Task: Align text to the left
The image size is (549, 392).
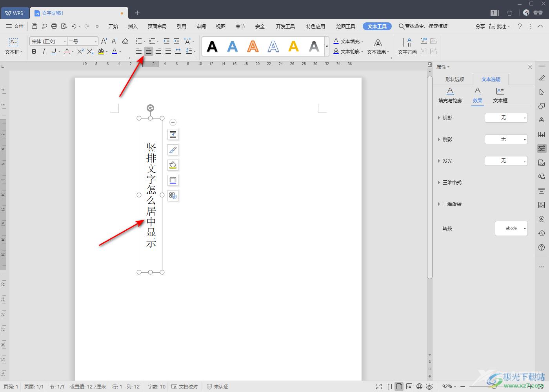Action: [x=139, y=51]
